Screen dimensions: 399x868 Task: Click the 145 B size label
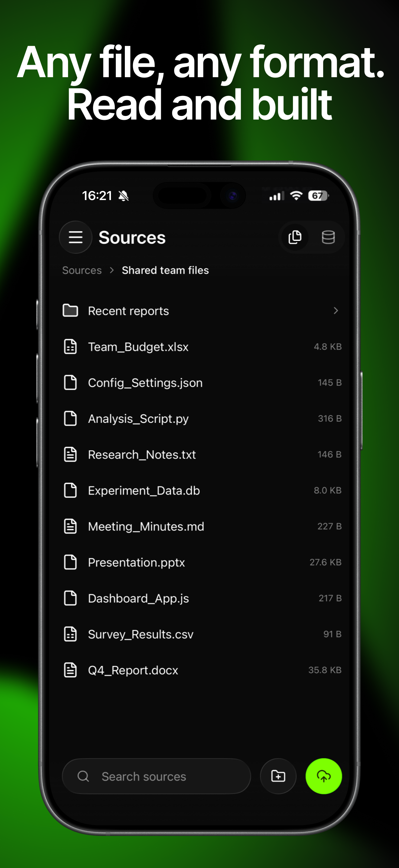(x=330, y=383)
